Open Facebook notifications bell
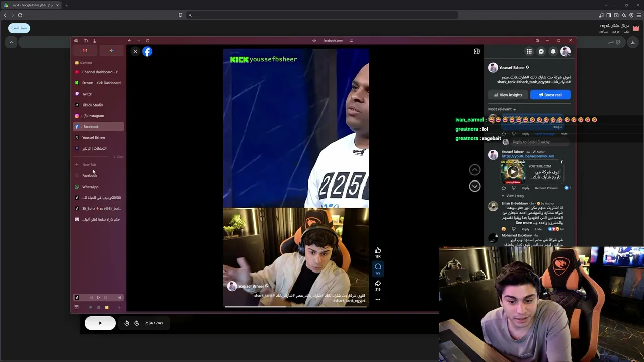 click(x=553, y=51)
